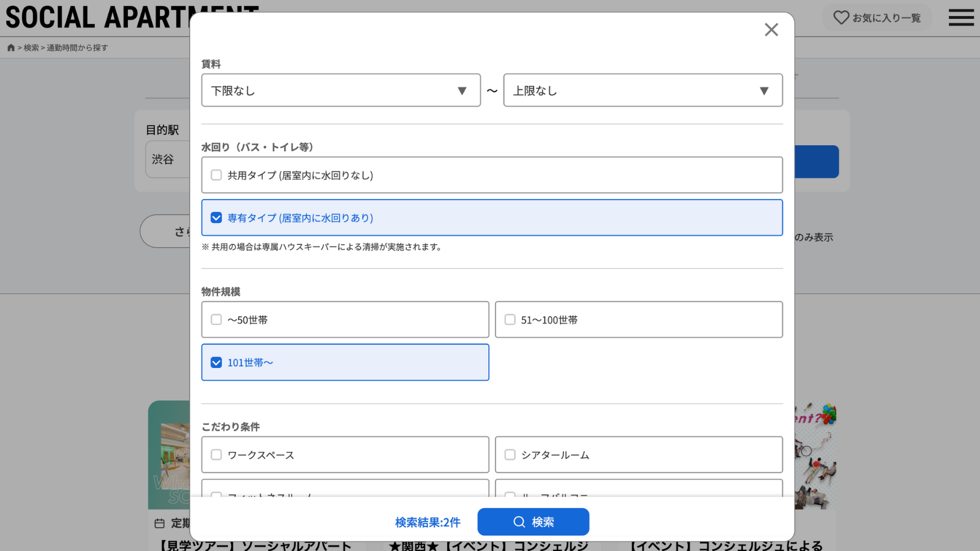Check 共用タイプ water facilities option
The image size is (980, 551).
216,175
